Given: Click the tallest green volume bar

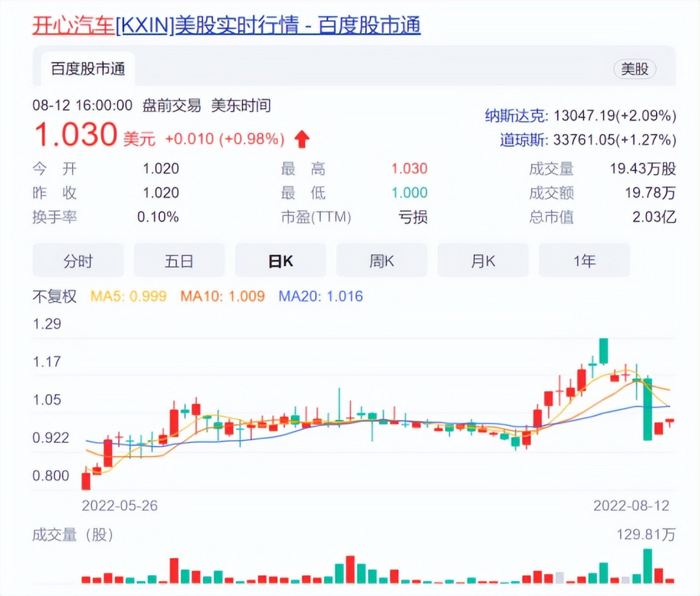Looking at the screenshot, I should coord(647,566).
